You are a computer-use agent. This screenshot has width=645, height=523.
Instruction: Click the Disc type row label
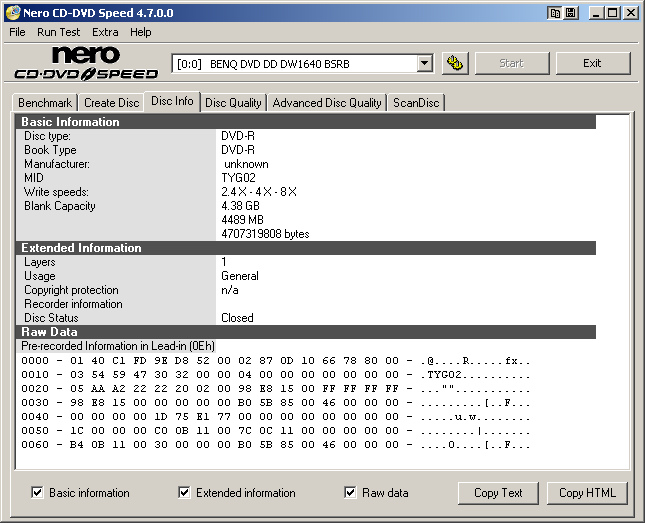[x=47, y=136]
